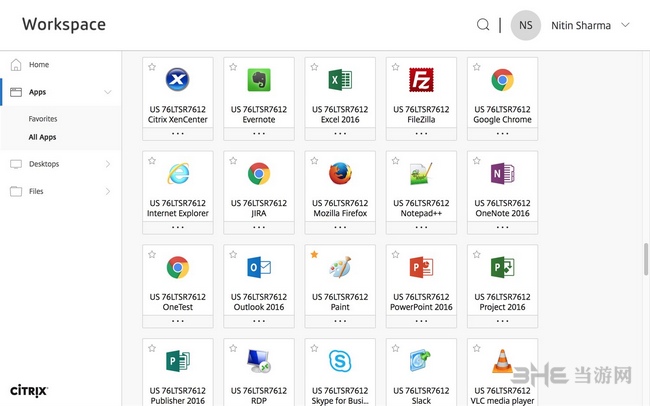Launch the Project 2016 app icon
Image resolution: width=650 pixels, height=406 pixels.
click(502, 267)
